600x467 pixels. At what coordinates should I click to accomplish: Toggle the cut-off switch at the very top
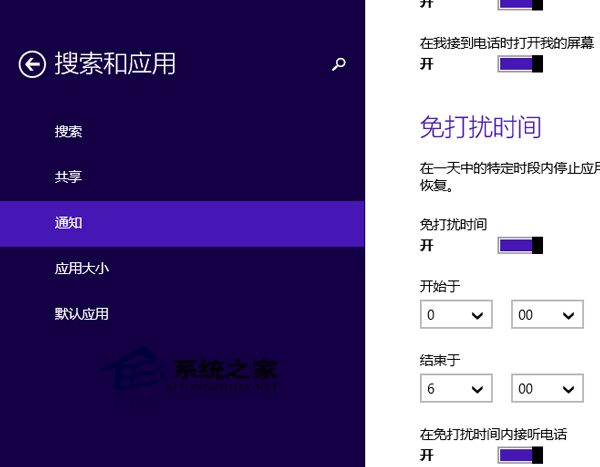tap(520, 4)
